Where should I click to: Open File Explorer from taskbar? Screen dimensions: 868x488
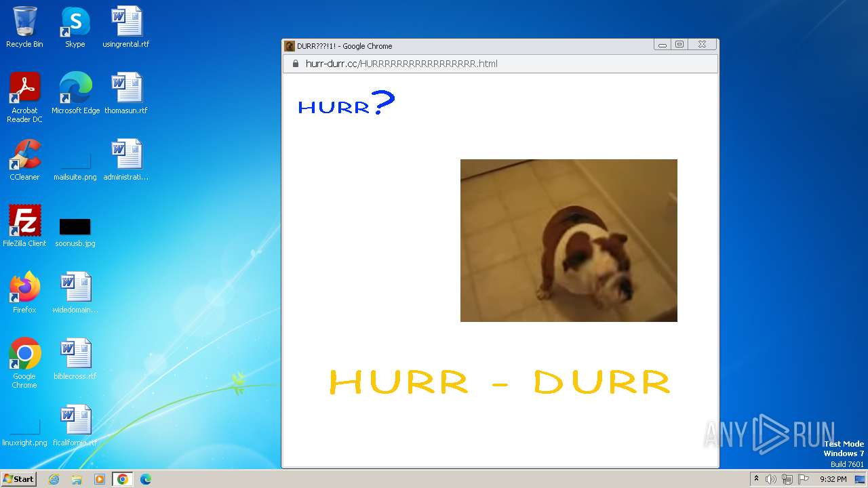coord(77,479)
